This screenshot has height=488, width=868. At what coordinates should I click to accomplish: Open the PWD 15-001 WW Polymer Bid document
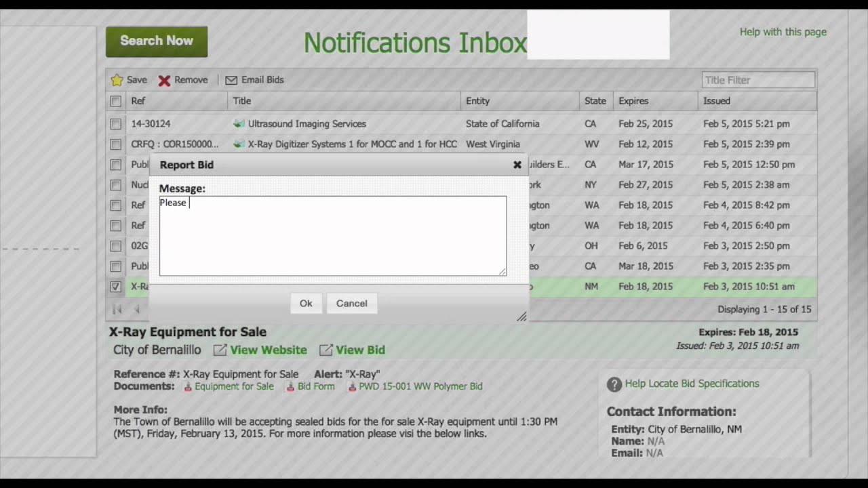(420, 386)
